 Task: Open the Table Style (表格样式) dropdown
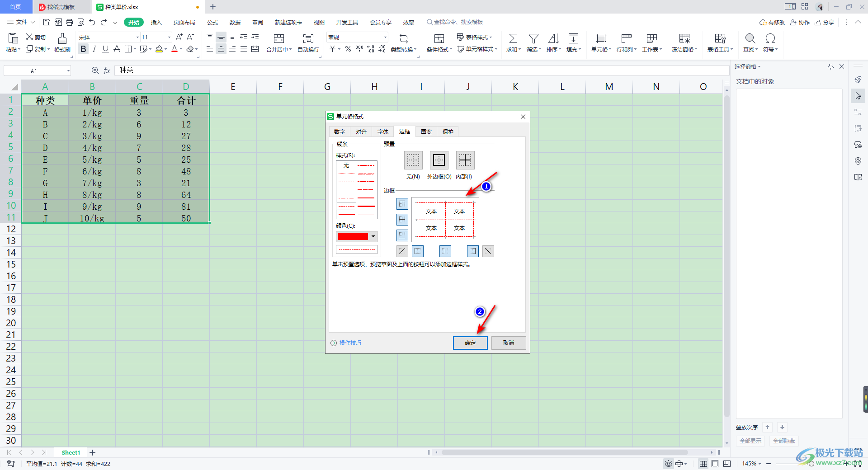click(474, 37)
